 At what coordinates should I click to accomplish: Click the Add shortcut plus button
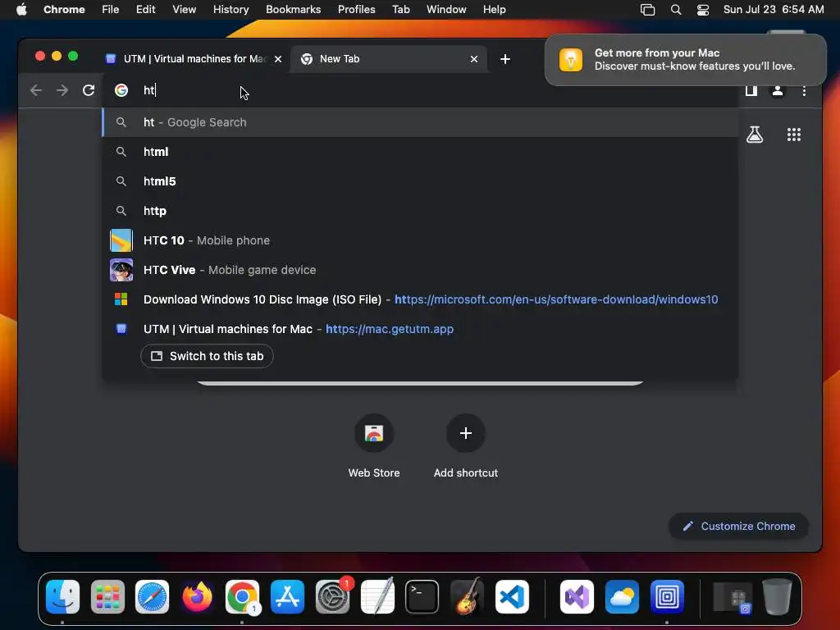[466, 433]
